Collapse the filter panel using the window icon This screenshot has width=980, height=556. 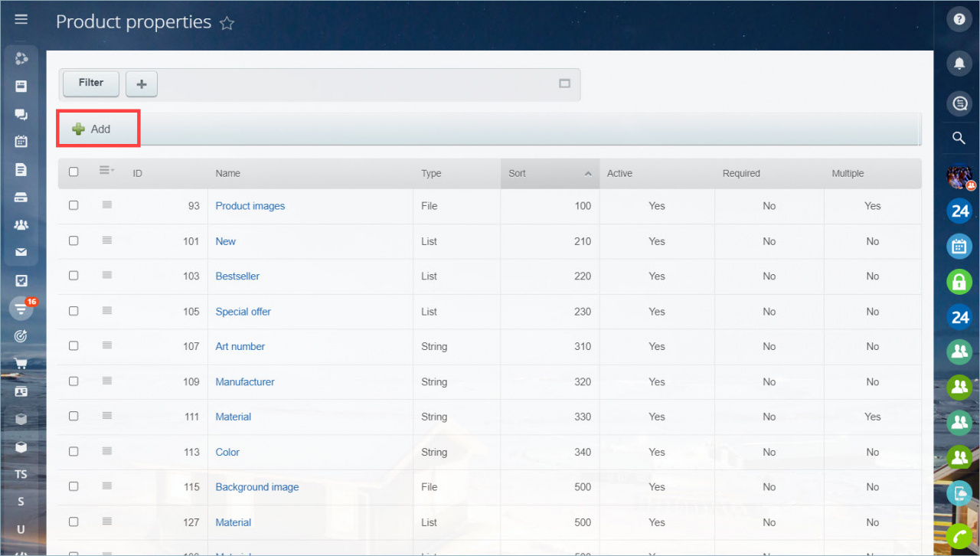click(x=565, y=83)
